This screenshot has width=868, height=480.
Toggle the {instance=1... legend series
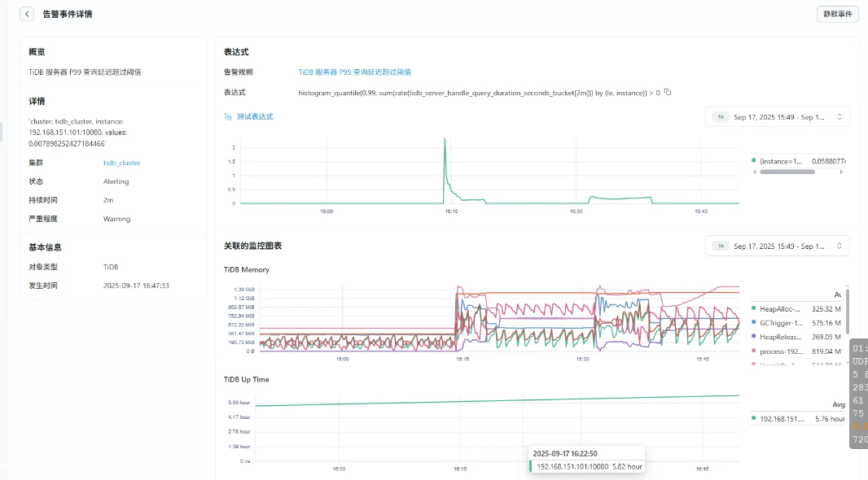pyautogui.click(x=786, y=161)
